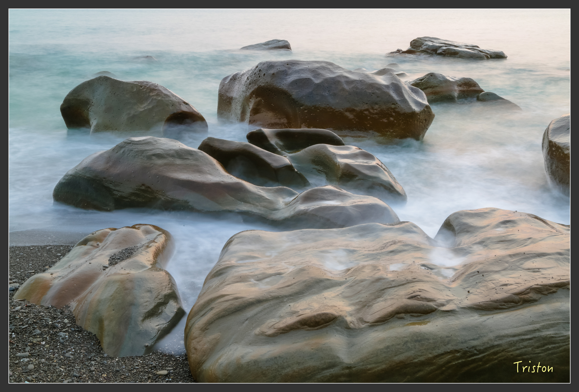Click the dark gray frame border at bottom
The width and height of the screenshot is (579, 392).
[x=289, y=388]
